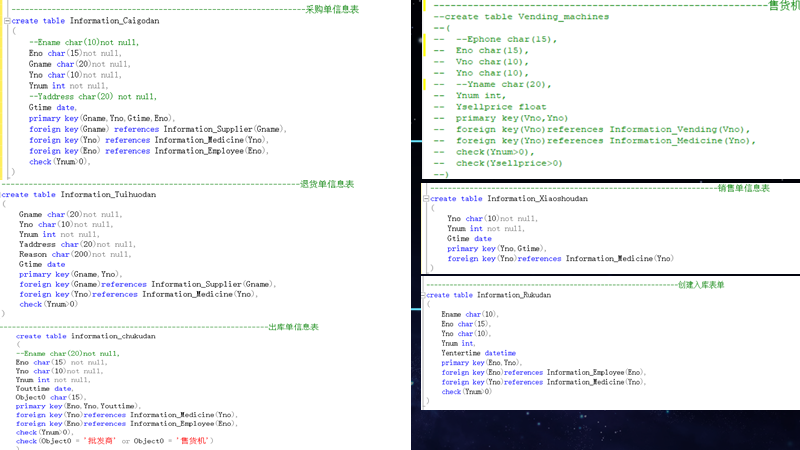Click 'Yaddress char(20)not null' in Tuihuodan table
Viewport: 800px width, 450px height.
pos(77,244)
